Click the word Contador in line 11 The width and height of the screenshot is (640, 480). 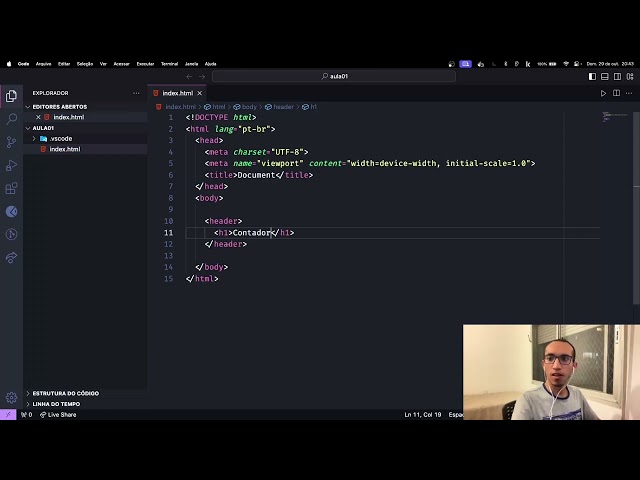252,233
